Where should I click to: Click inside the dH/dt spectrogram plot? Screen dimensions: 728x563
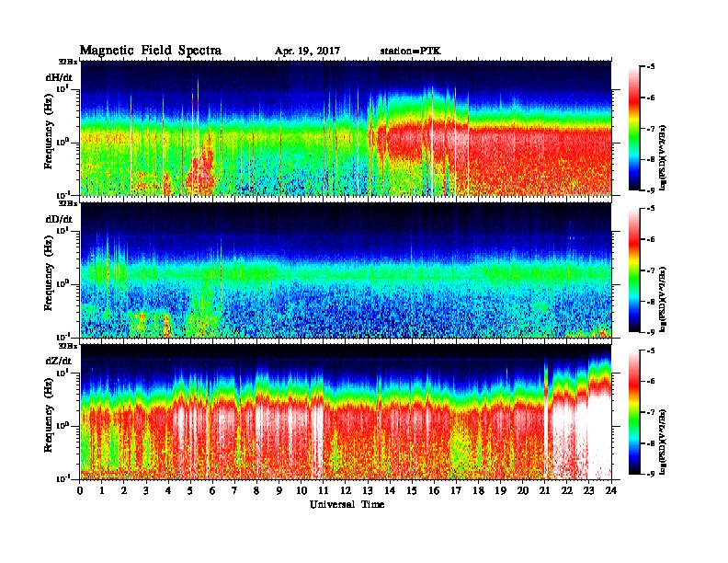pos(346,128)
